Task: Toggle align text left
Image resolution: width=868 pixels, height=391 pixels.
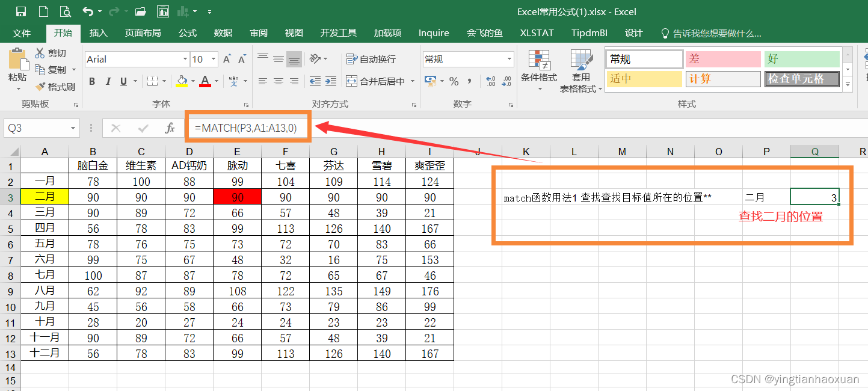Action: 263,81
